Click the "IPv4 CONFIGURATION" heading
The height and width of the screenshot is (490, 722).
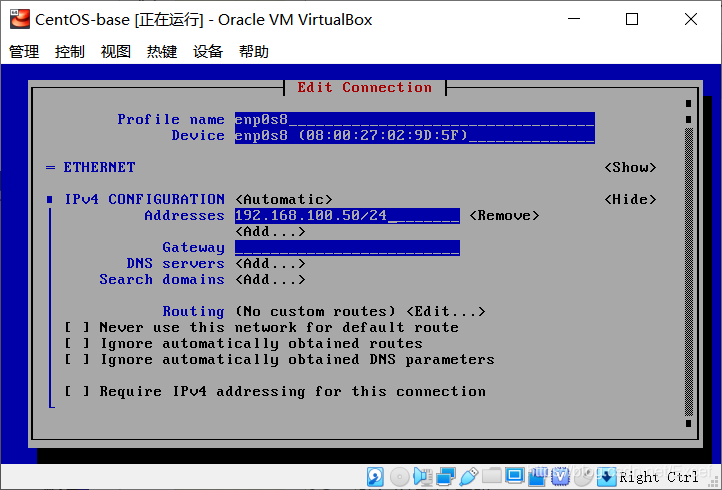click(x=144, y=199)
